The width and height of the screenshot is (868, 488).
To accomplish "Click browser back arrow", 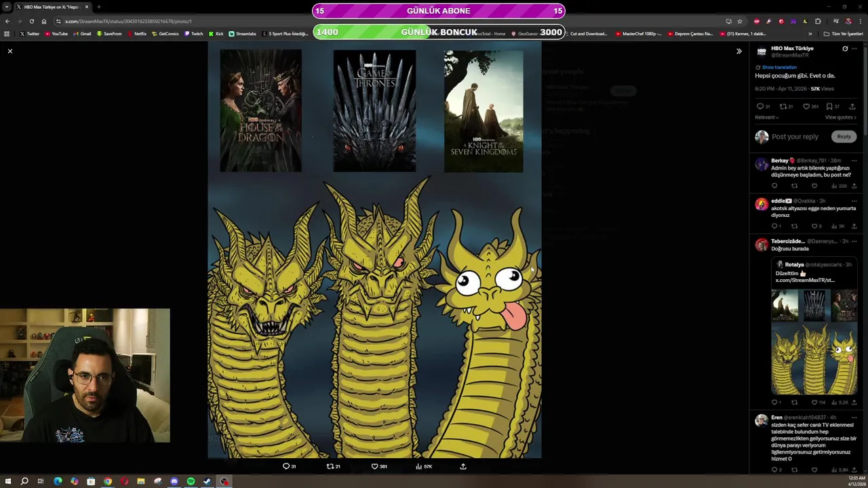I will pos(7,21).
